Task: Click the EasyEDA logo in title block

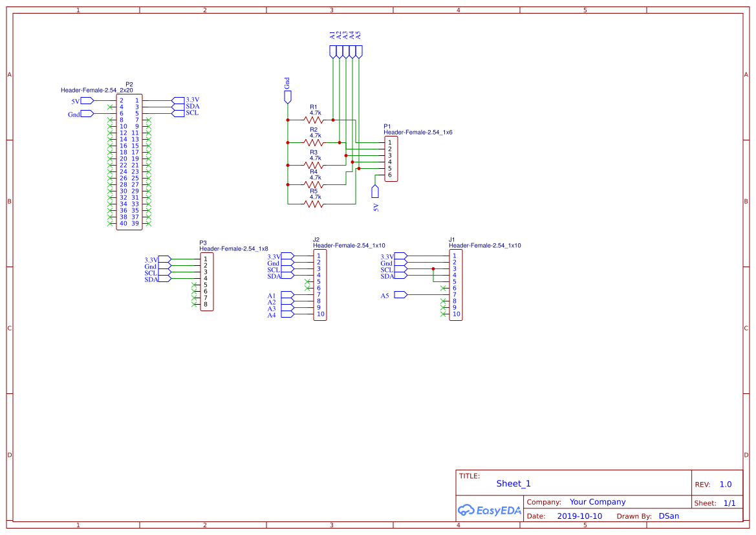Action: pos(489,510)
